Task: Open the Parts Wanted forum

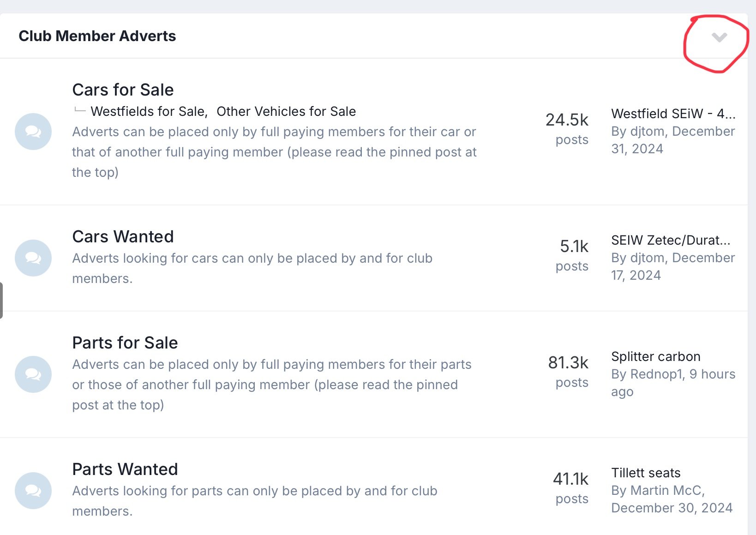Action: click(x=125, y=469)
